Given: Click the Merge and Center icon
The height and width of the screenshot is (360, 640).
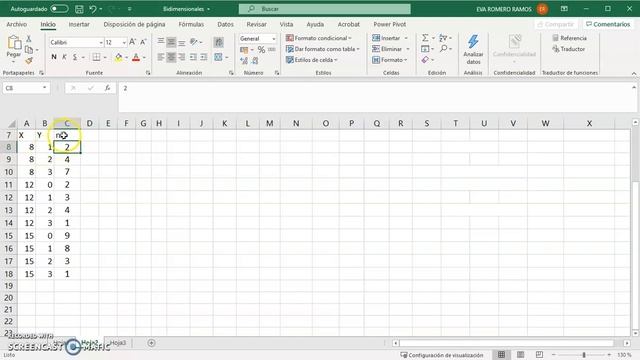Looking at the screenshot, I should point(219,57).
